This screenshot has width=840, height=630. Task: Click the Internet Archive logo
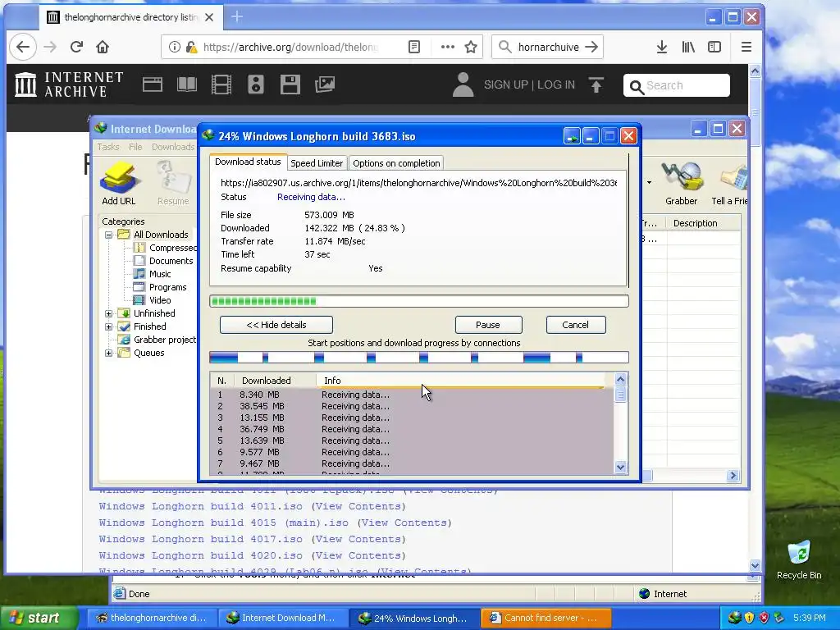coord(69,84)
